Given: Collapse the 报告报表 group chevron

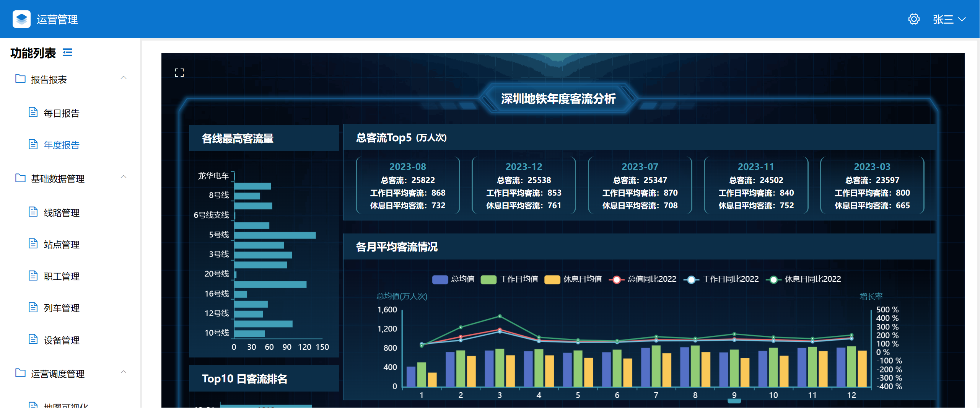Looking at the screenshot, I should (124, 78).
